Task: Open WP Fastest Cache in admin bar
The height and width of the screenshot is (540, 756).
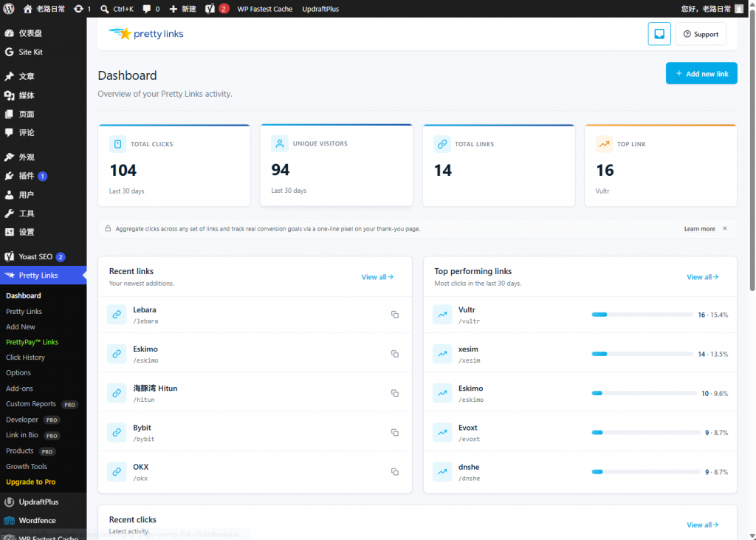Action: (265, 9)
